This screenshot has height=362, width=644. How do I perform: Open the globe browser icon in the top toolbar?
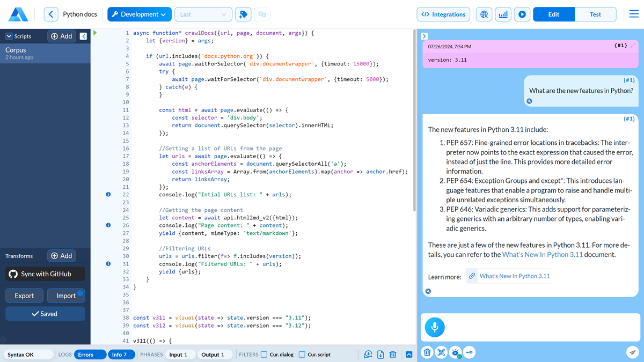click(484, 14)
